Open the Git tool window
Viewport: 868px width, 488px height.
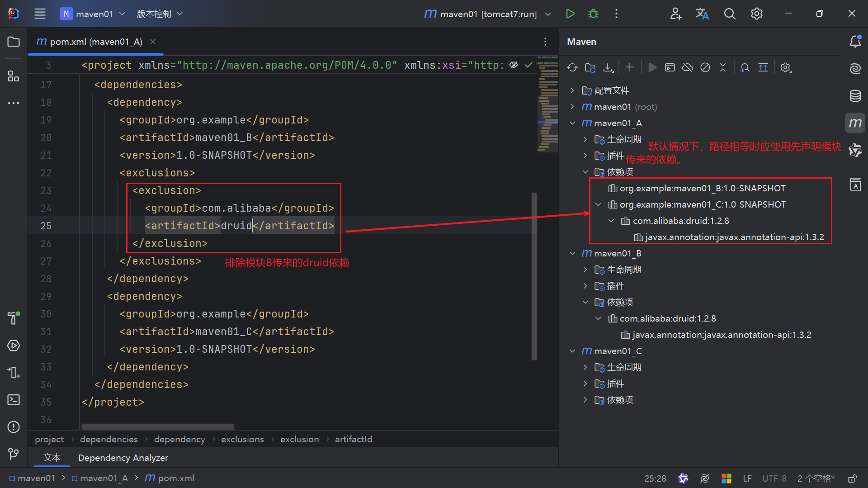pos(14,454)
